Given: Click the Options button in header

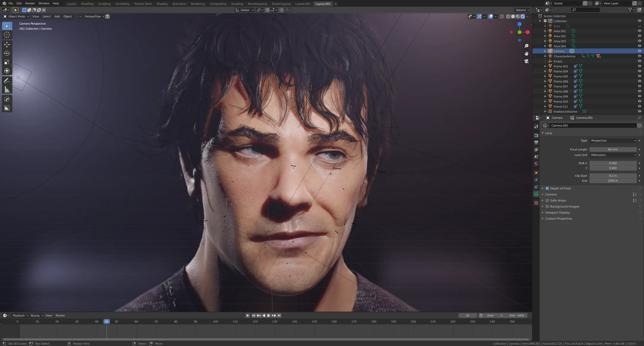Looking at the screenshot, I should coord(522,10).
